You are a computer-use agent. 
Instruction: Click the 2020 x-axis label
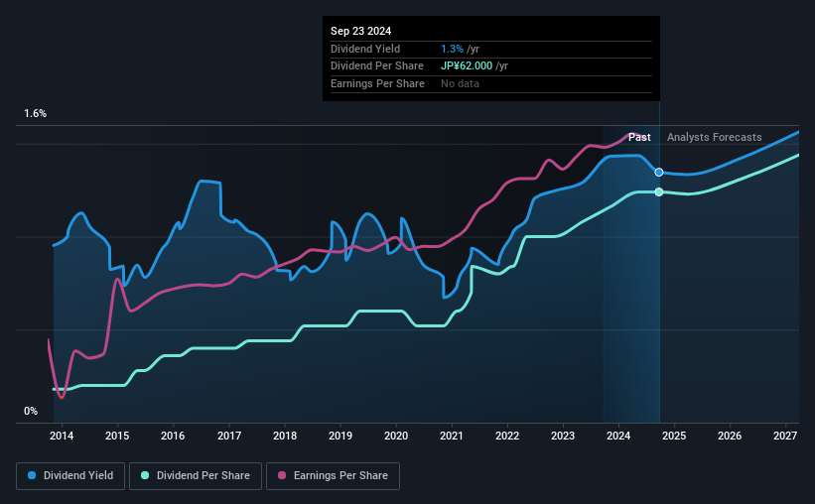coord(396,436)
